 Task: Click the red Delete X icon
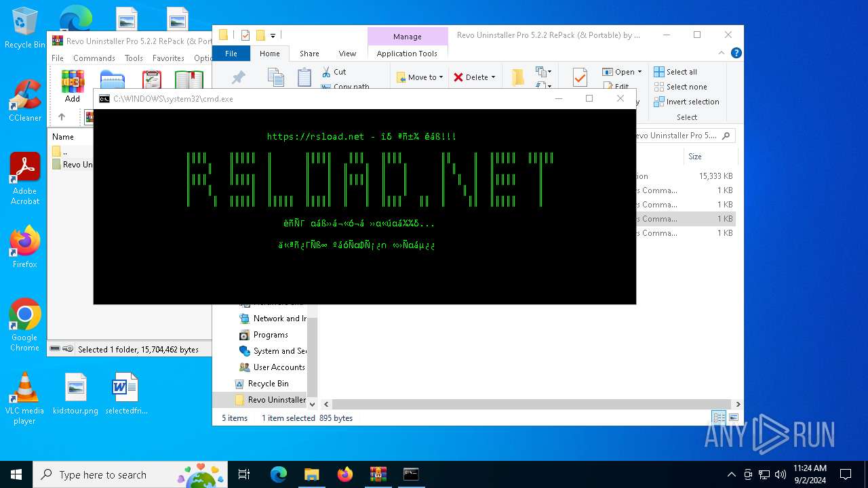pyautogui.click(x=458, y=77)
